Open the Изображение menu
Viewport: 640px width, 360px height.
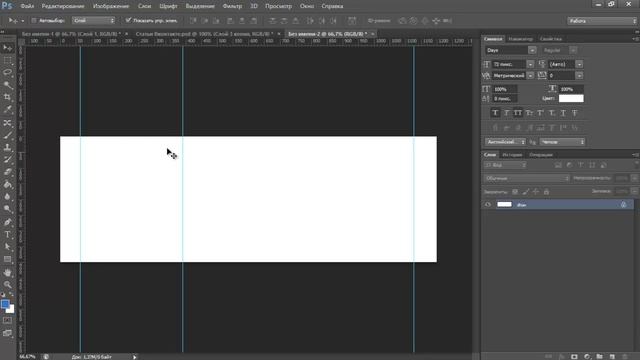[x=111, y=6]
